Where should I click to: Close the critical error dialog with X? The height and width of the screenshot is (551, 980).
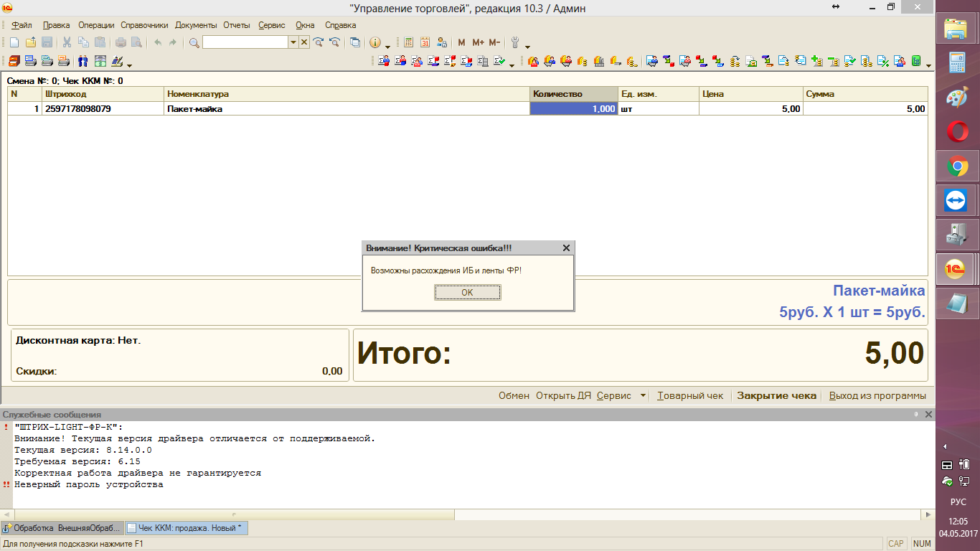point(566,248)
